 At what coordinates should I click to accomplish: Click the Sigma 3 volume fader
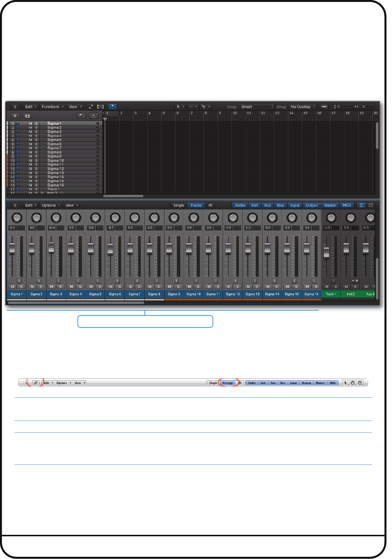coord(51,247)
